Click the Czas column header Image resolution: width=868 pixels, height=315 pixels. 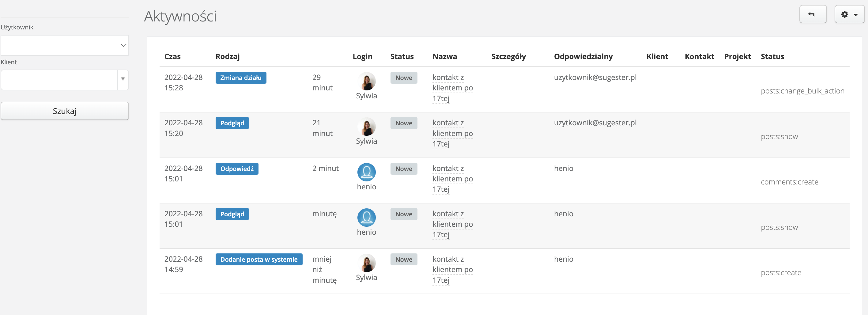[x=172, y=56]
